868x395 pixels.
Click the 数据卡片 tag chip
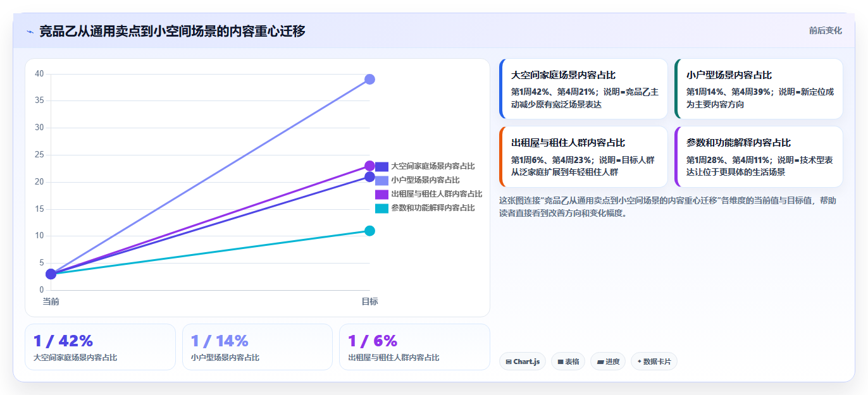click(654, 362)
